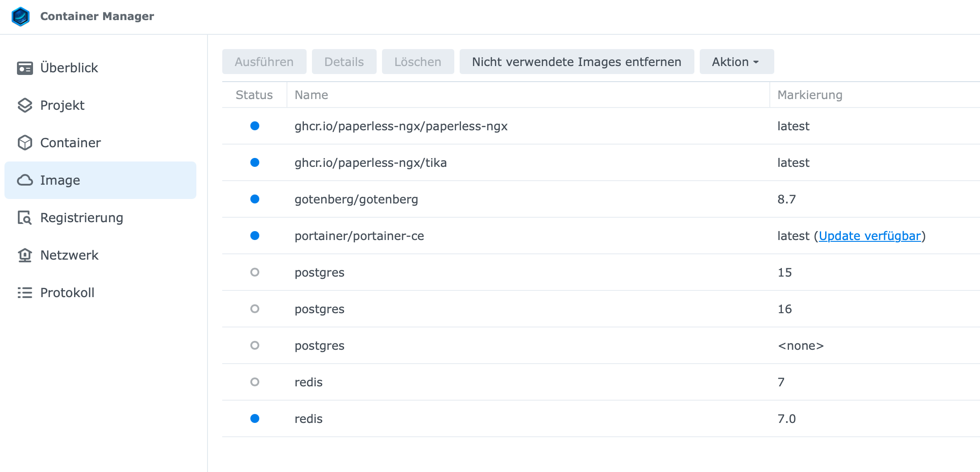Click the Container Manager app logo
This screenshot has width=980, height=472.
tap(21, 17)
